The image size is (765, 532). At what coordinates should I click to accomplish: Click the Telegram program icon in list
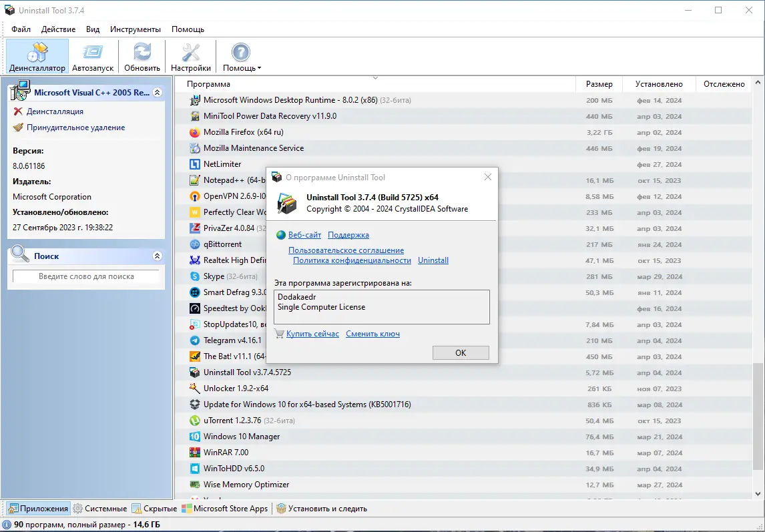pos(195,340)
